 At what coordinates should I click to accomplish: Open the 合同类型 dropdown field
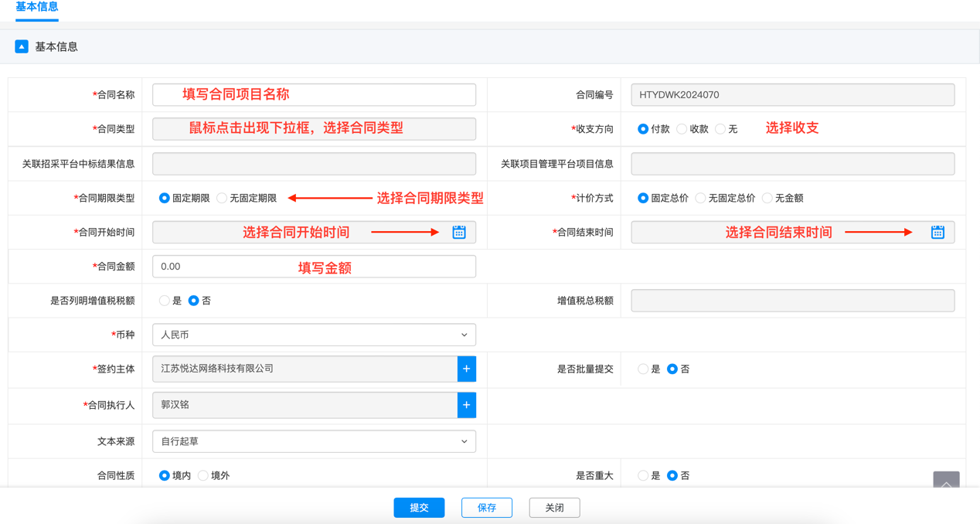coord(313,128)
